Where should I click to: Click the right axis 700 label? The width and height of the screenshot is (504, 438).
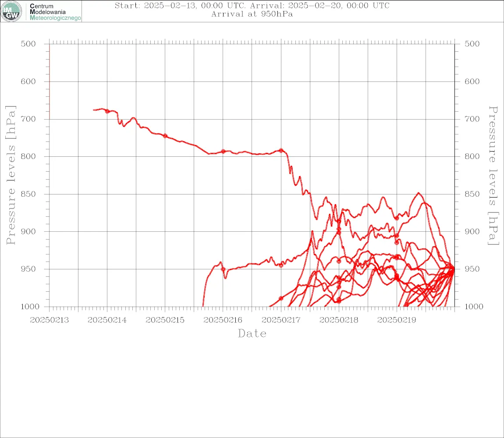click(x=472, y=119)
